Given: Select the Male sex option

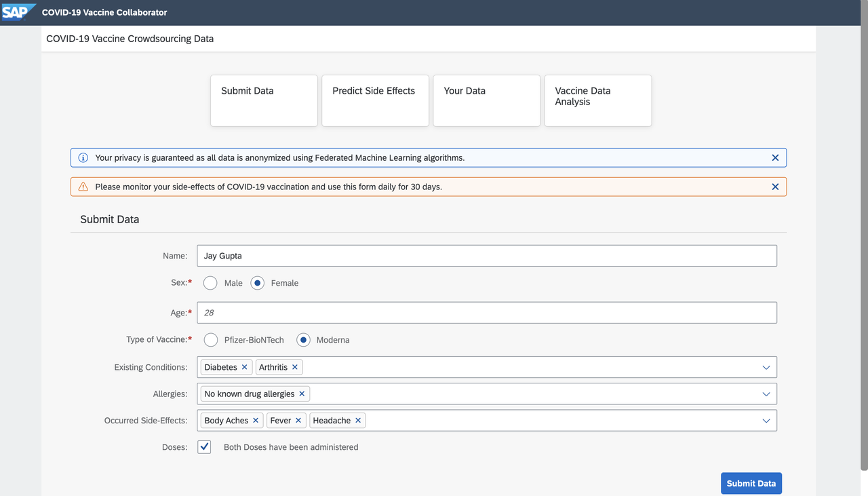Looking at the screenshot, I should pyautogui.click(x=210, y=282).
